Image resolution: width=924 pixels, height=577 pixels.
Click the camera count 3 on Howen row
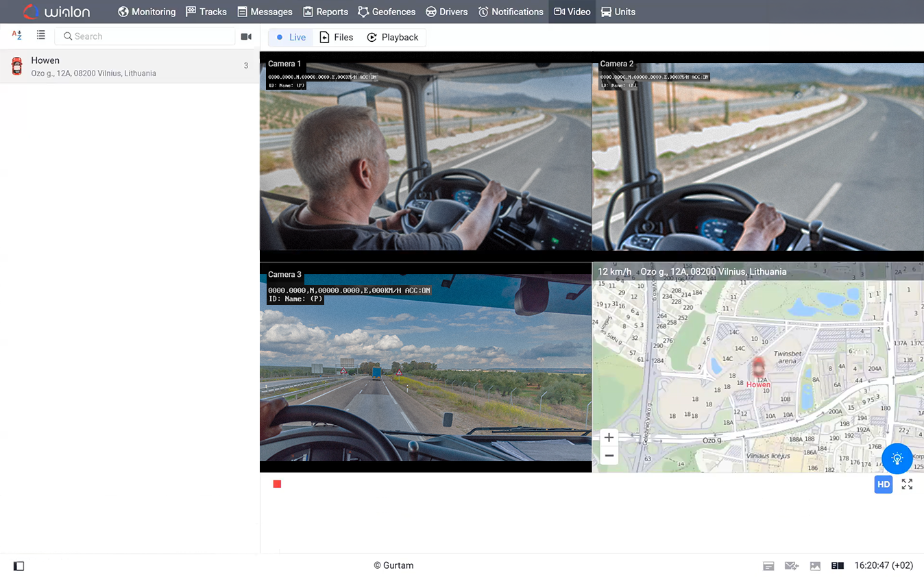(246, 66)
